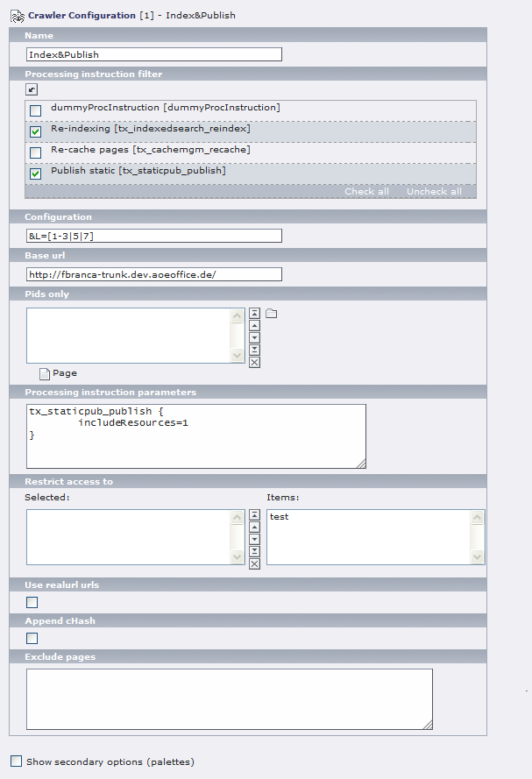532x779 pixels.
Task: Click the Crawler Configuration record icon
Action: (17, 16)
